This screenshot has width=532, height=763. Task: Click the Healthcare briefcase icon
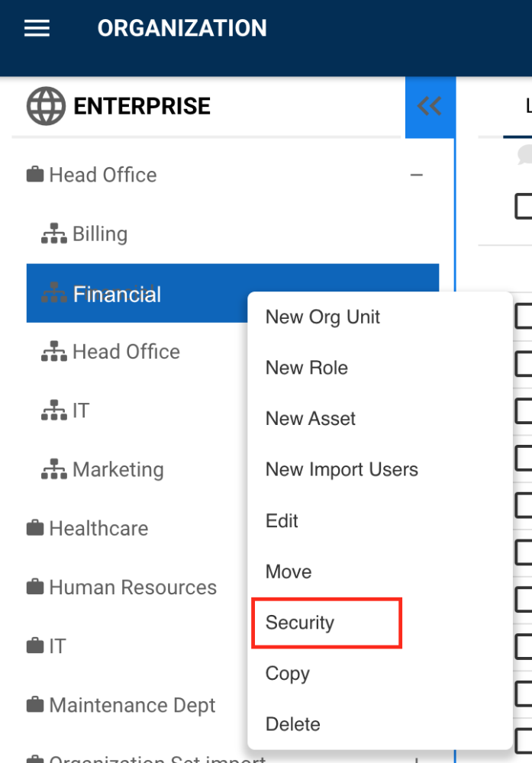point(35,528)
